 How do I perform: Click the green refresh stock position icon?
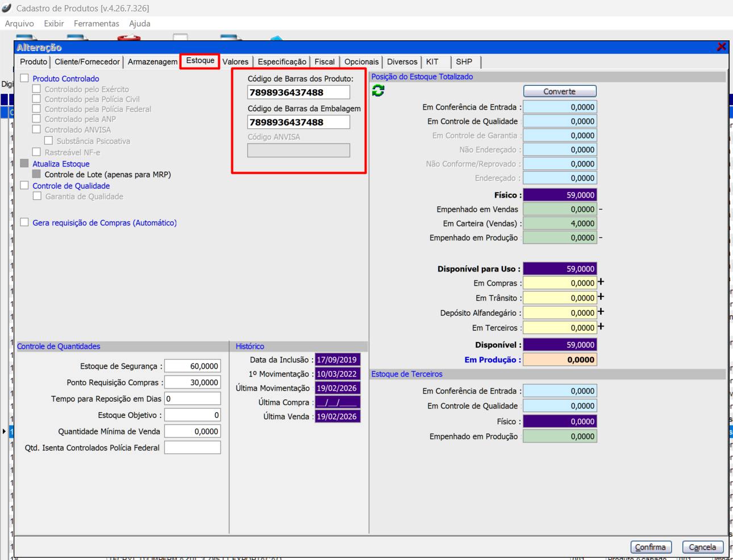pos(378,91)
